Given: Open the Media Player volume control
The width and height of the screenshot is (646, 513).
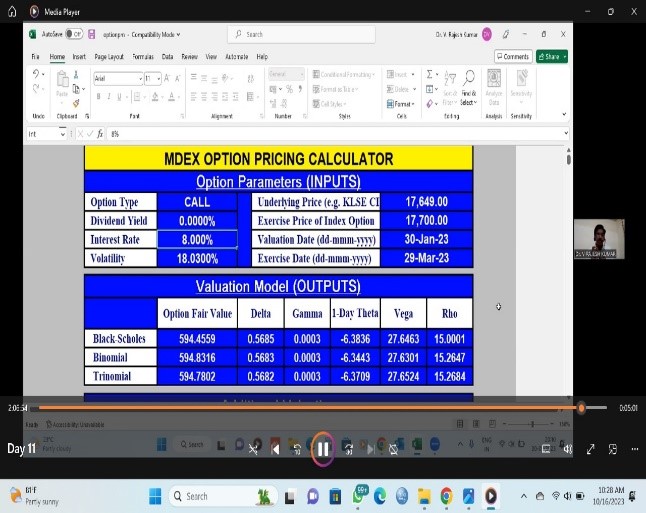Looking at the screenshot, I should pyautogui.click(x=568, y=449).
